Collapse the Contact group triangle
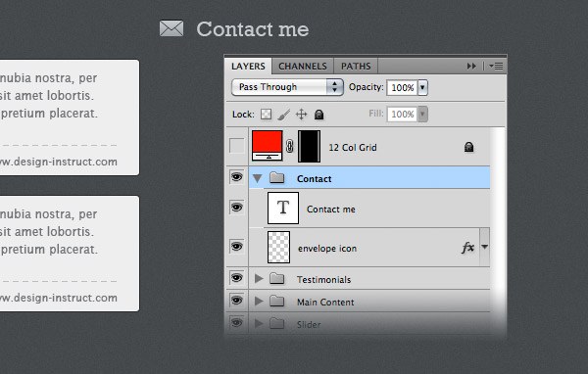The image size is (588, 374). [x=257, y=178]
